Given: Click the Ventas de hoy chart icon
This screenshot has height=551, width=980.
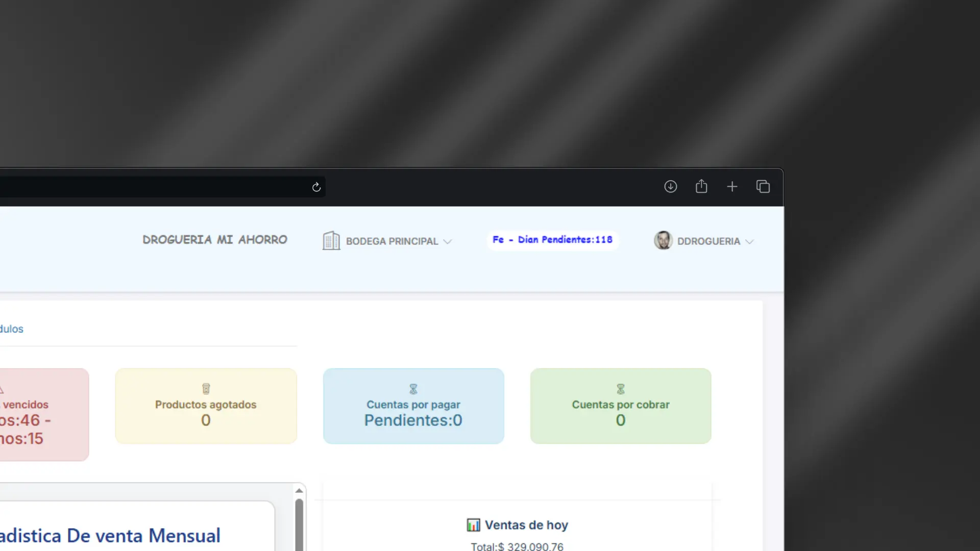Looking at the screenshot, I should (x=473, y=525).
